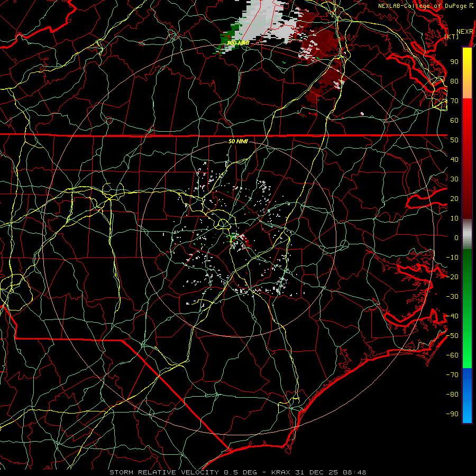Click the -90 value on velocity scale
This screenshot has width=476, height=476.
point(452,414)
